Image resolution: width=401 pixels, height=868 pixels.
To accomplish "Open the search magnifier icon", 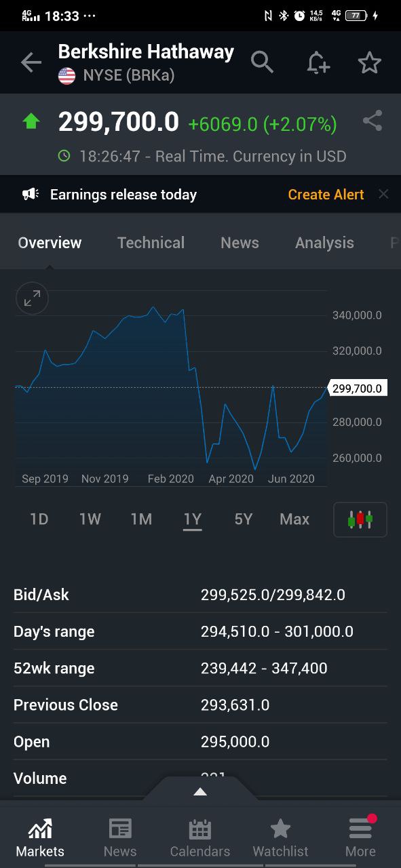I will point(262,62).
